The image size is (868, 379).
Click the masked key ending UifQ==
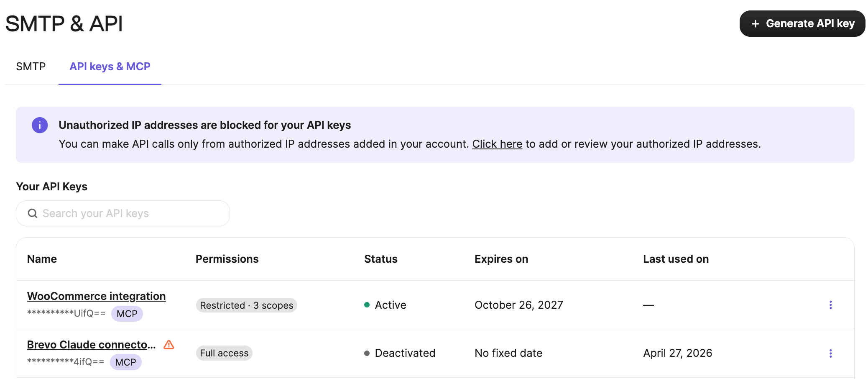pyautogui.click(x=66, y=313)
